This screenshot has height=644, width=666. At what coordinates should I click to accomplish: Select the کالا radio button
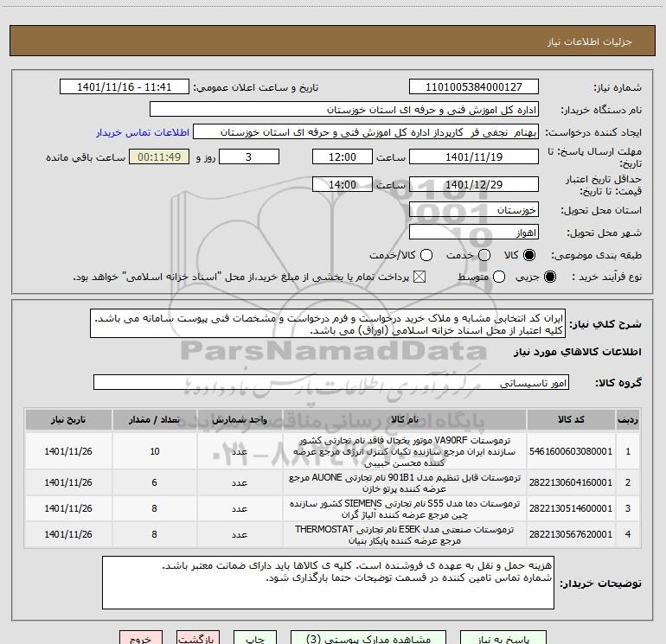(x=529, y=255)
